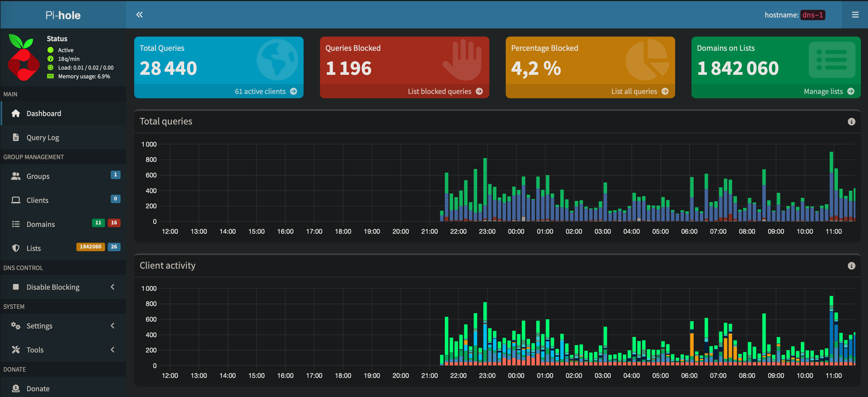The image size is (868, 397).
Task: Click arrow icon beside Manage lists
Action: coord(851,91)
